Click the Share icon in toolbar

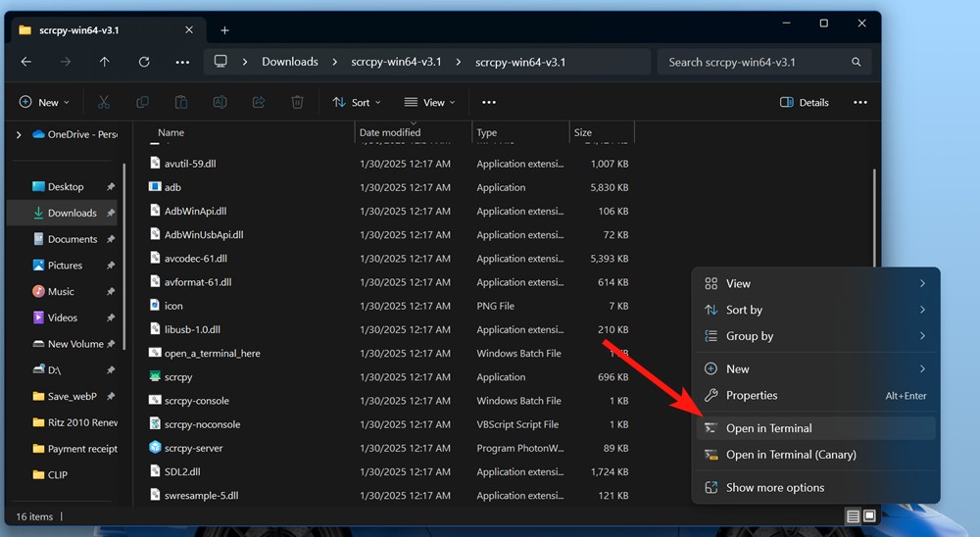coord(259,102)
